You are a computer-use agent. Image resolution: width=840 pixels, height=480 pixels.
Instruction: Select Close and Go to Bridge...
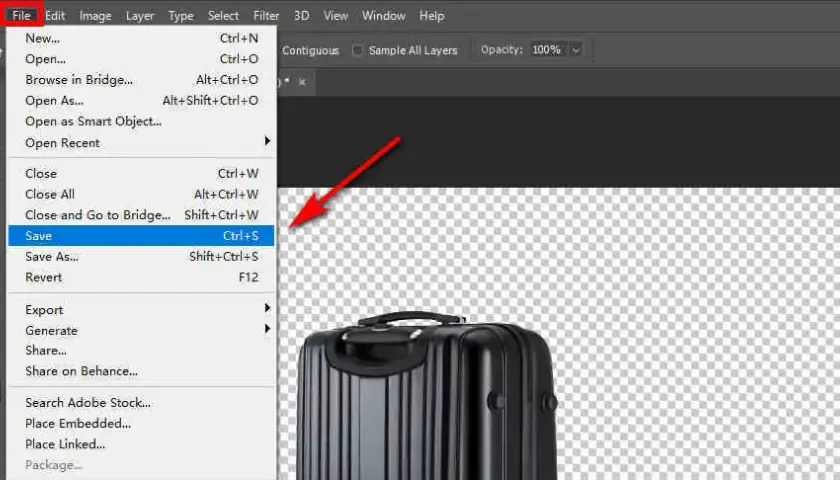(141, 215)
